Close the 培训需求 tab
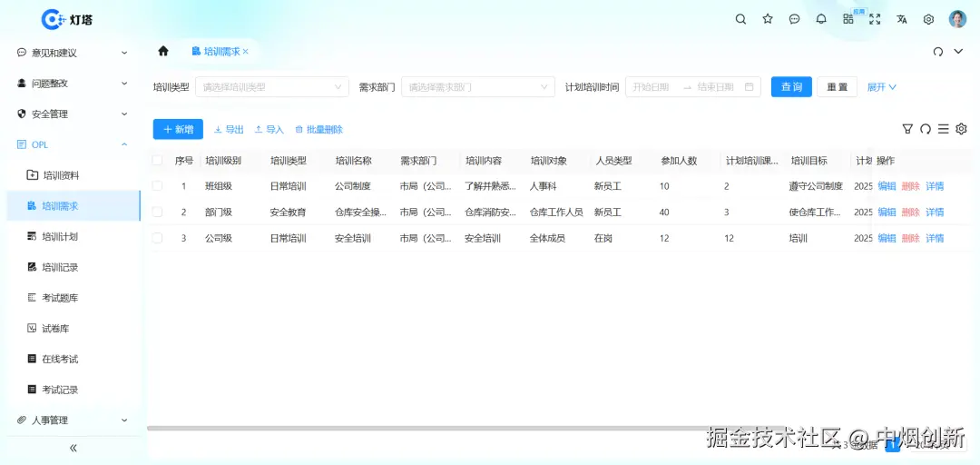This screenshot has width=980, height=465. pyautogui.click(x=246, y=52)
